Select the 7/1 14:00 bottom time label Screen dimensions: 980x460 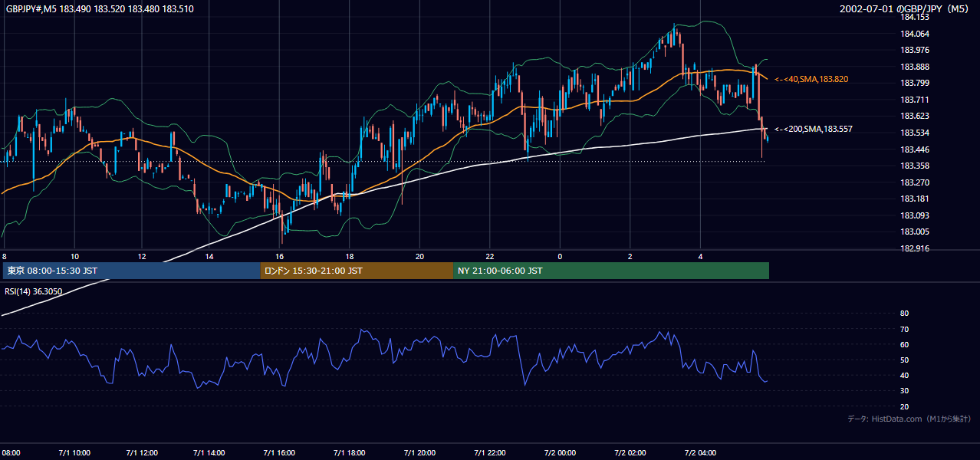pos(209,453)
